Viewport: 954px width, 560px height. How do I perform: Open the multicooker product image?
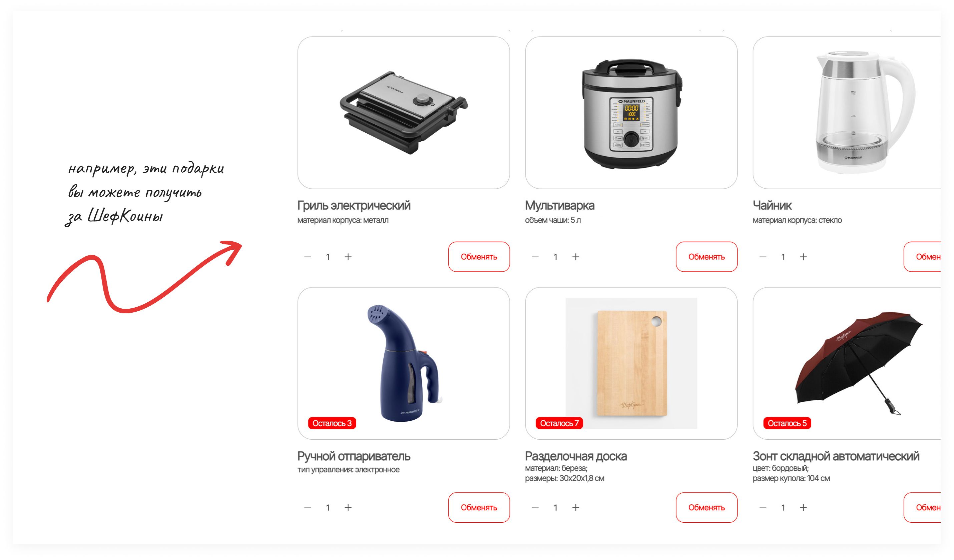point(631,113)
